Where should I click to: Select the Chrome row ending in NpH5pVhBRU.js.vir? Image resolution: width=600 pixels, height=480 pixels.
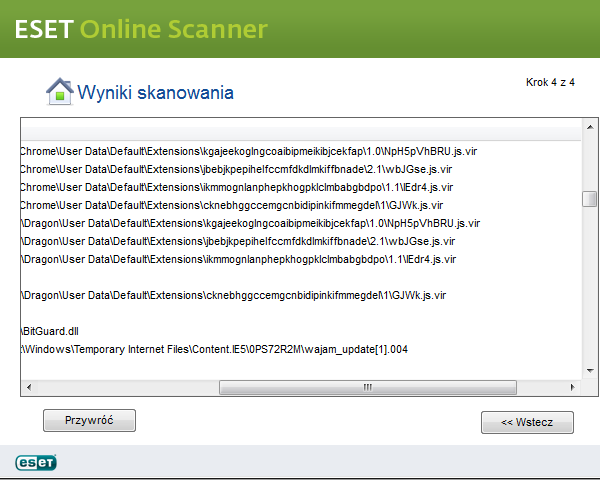click(302, 152)
